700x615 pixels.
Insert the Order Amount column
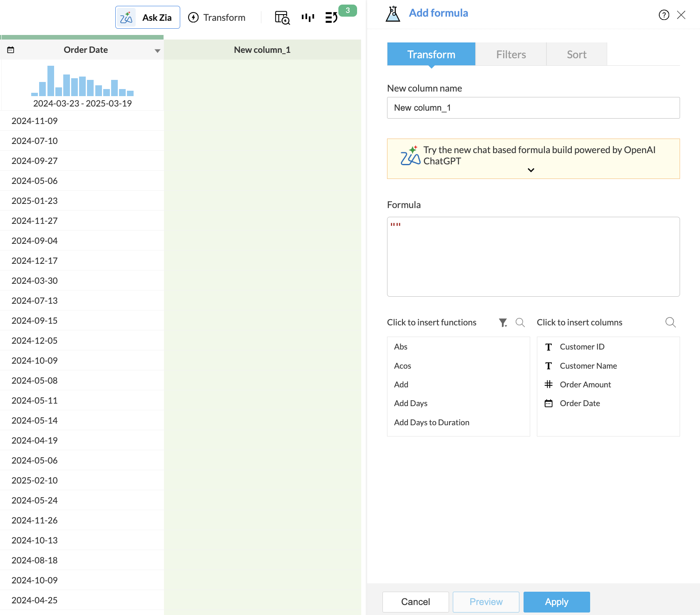tap(586, 384)
